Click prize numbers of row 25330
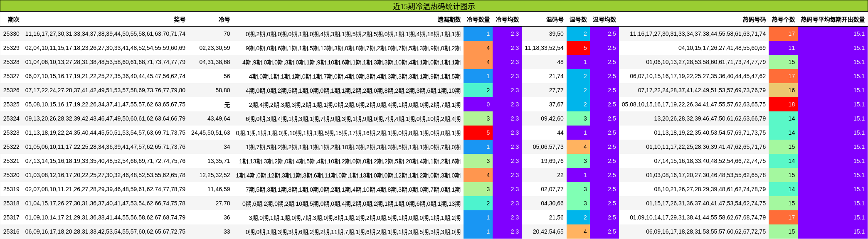 click(105, 34)
